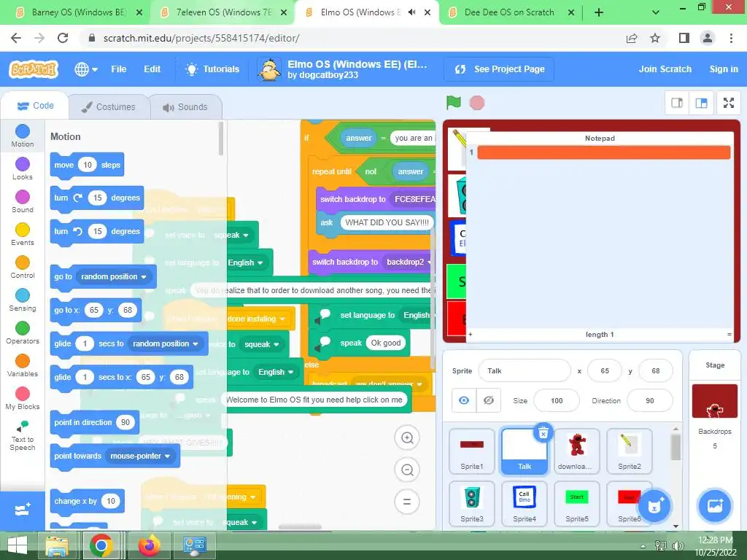Select the Sprite3 speaker thumbnail

[472, 504]
